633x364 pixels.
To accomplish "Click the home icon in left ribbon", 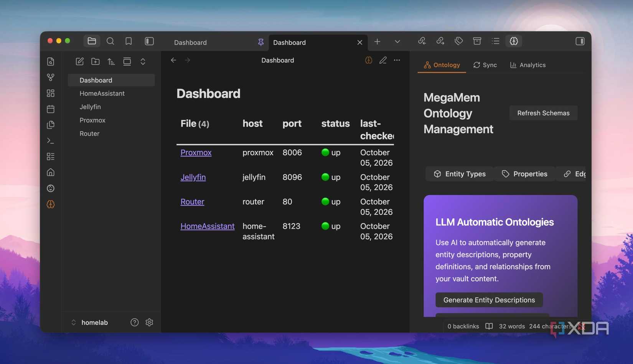I will 51,172.
